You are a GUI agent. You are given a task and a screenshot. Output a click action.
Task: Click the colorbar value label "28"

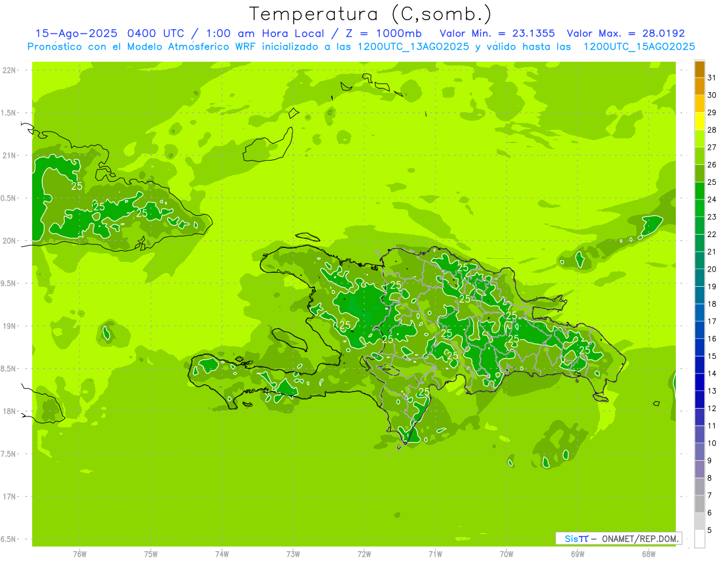tap(712, 130)
